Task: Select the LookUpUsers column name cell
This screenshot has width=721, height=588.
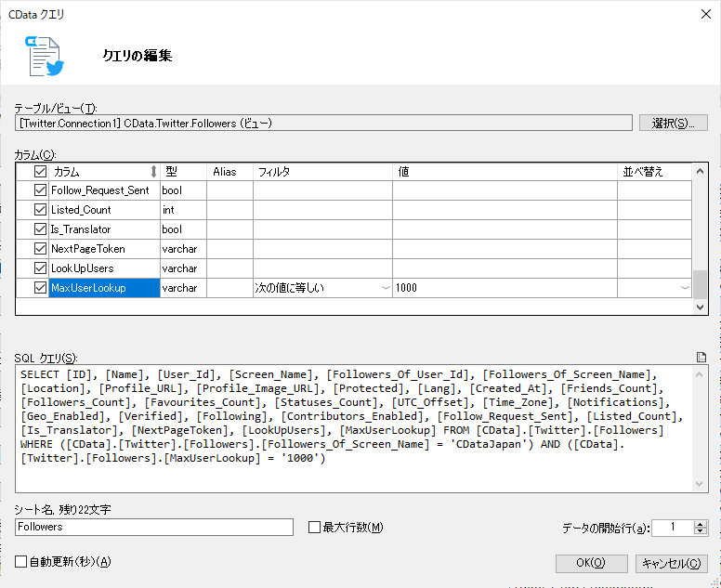Action: coord(104,268)
